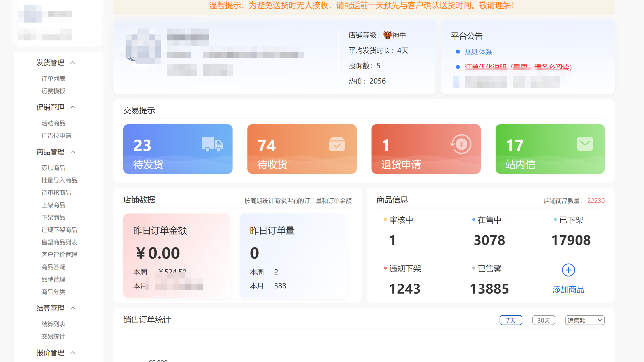Click the 热度：2056 text
644x362 pixels.
(x=367, y=81)
